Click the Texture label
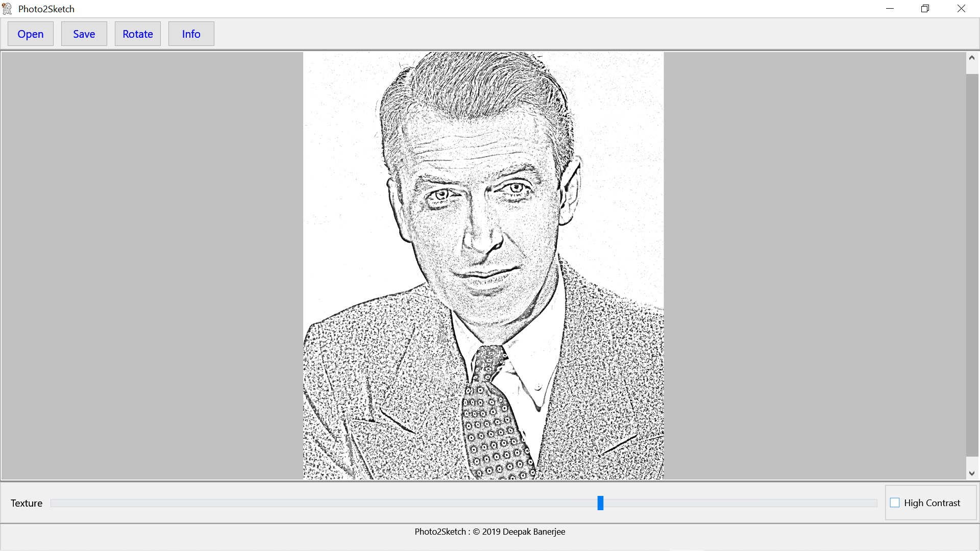This screenshot has height=551, width=980. pyautogui.click(x=26, y=503)
